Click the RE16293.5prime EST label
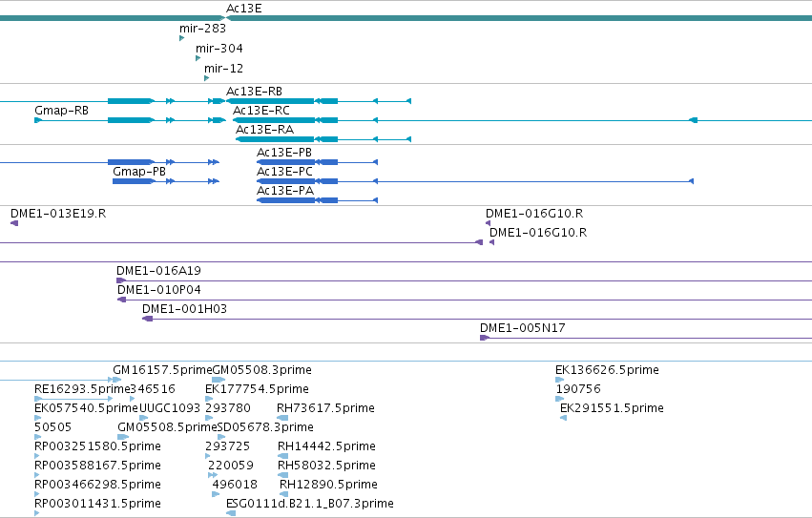Viewport: 812px width, 518px height. 82,389
